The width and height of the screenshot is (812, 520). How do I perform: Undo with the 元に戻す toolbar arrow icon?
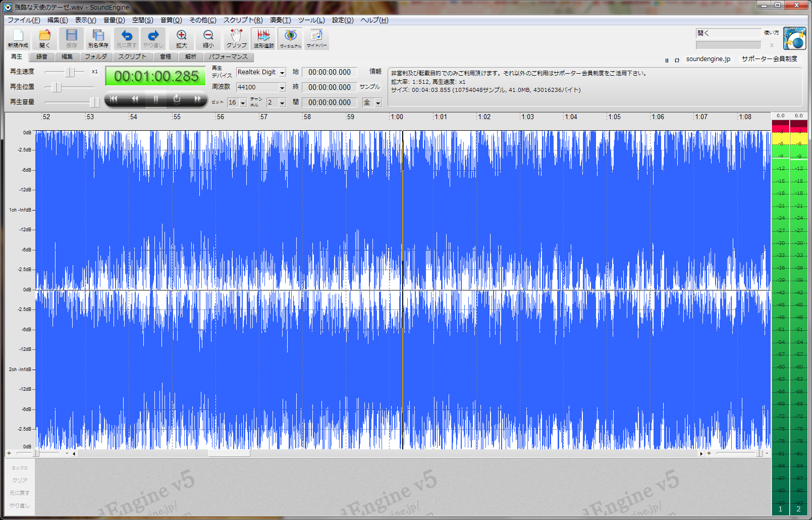click(x=126, y=38)
